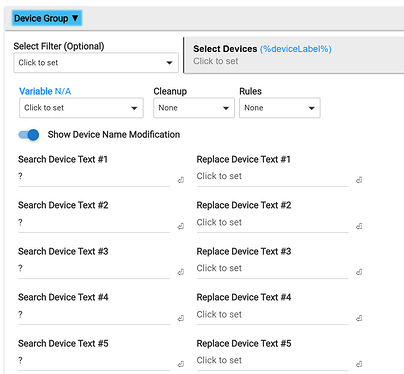Open the Select Filter (Optional) dropdown
Image resolution: width=404 pixels, height=374 pixels.
point(96,63)
